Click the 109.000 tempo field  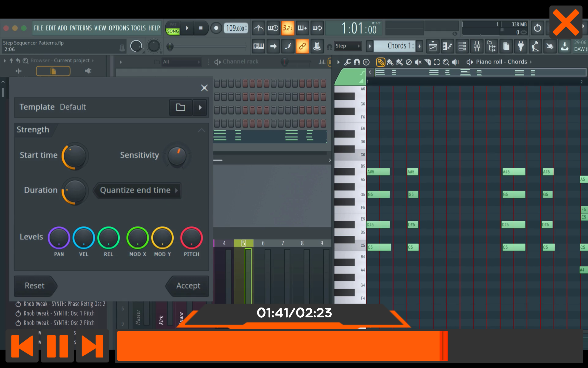tap(236, 28)
